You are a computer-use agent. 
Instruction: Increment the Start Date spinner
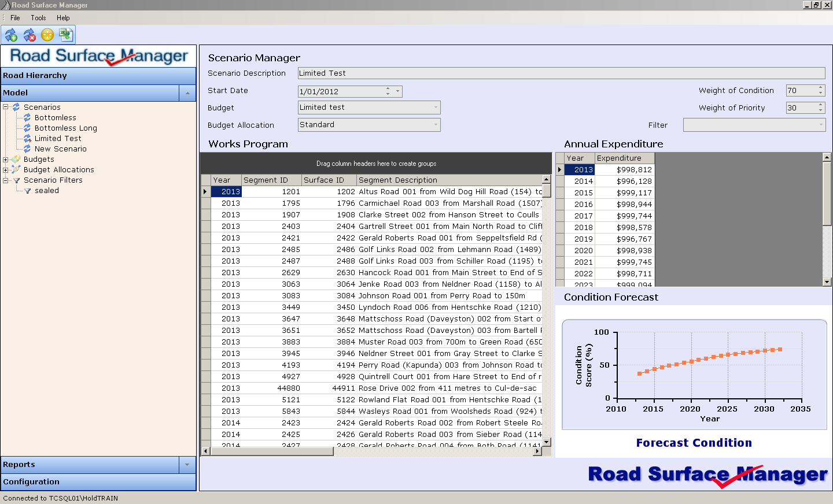(388, 89)
